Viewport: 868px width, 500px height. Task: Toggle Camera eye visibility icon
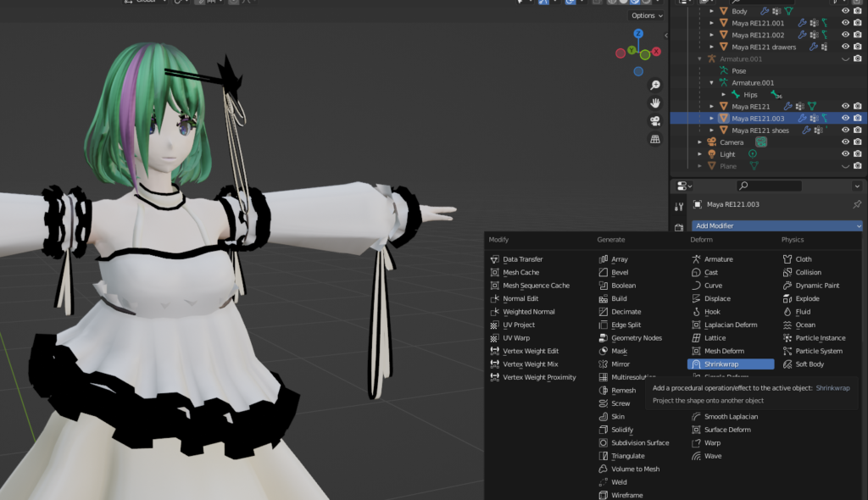pyautogui.click(x=845, y=142)
